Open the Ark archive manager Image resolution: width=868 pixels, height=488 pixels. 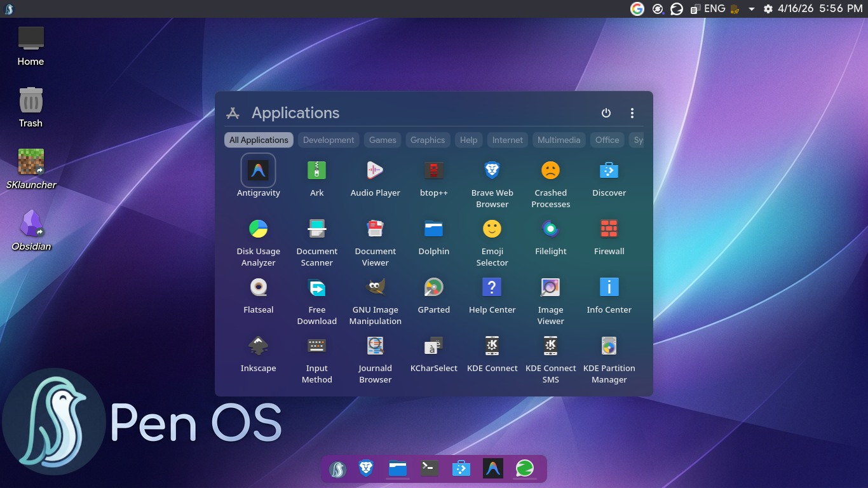tap(316, 176)
